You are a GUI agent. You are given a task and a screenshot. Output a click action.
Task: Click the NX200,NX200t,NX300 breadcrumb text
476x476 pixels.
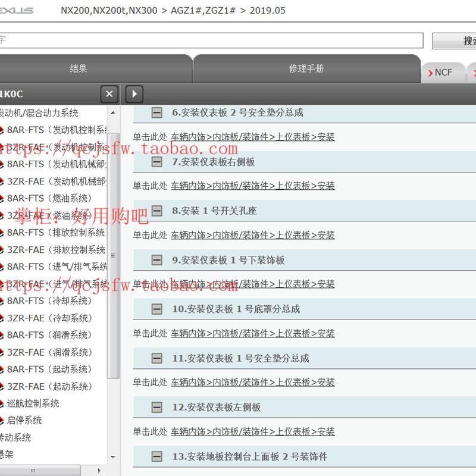[109, 11]
